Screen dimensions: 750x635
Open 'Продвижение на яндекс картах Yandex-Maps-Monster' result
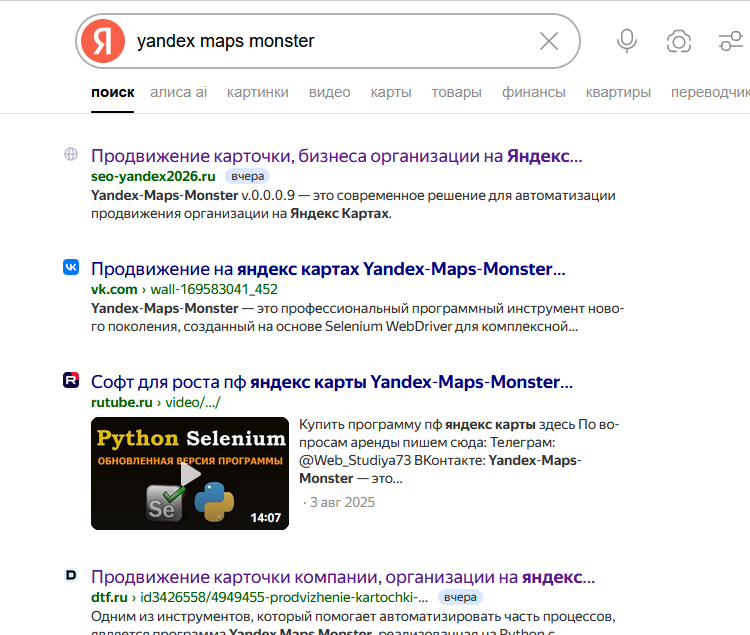pyautogui.click(x=328, y=269)
